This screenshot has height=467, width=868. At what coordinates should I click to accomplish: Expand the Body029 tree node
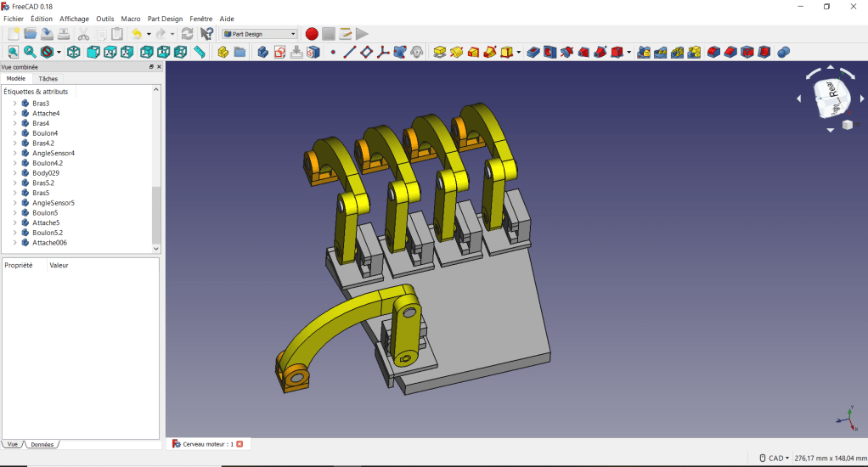(14, 173)
